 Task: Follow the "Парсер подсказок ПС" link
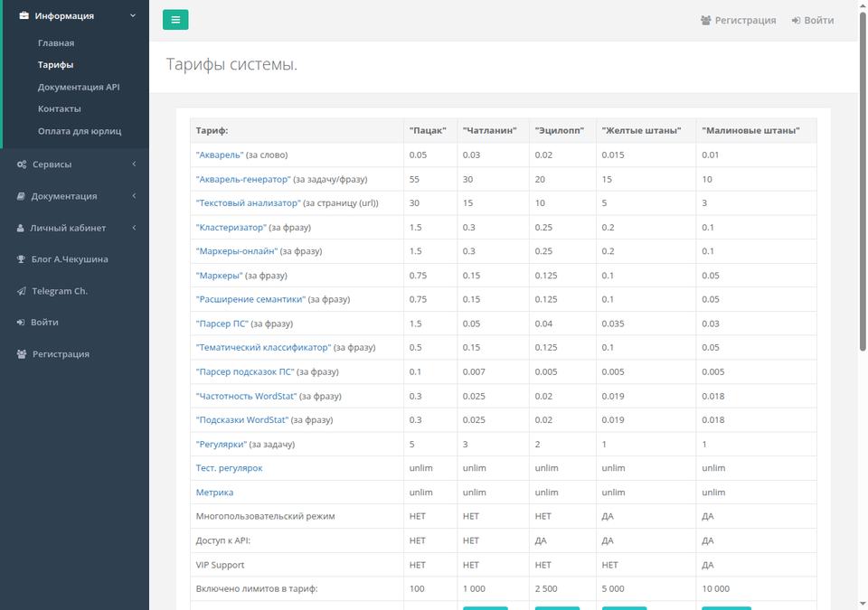pyautogui.click(x=245, y=372)
